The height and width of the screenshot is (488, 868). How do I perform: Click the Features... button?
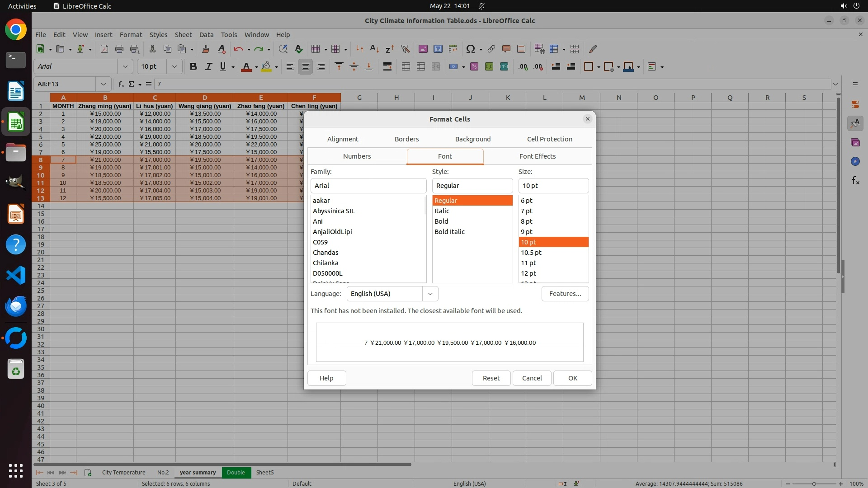pyautogui.click(x=565, y=294)
